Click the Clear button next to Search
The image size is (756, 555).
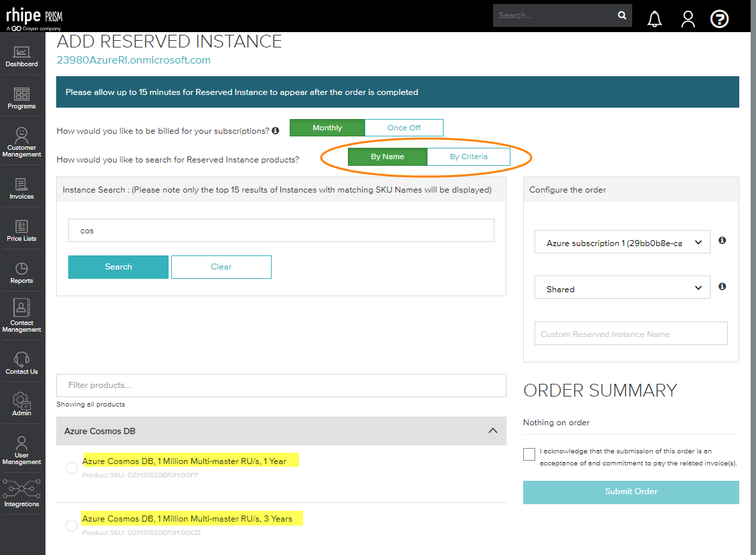[221, 266]
